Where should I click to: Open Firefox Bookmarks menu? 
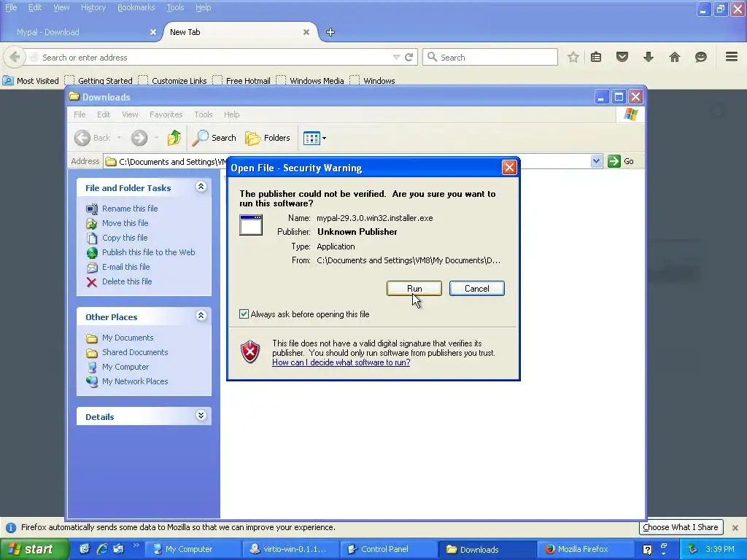(136, 7)
